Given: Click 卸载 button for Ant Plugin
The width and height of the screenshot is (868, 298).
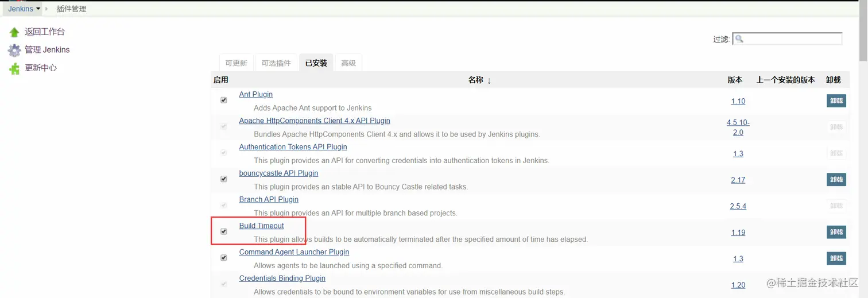Looking at the screenshot, I should 836,100.
